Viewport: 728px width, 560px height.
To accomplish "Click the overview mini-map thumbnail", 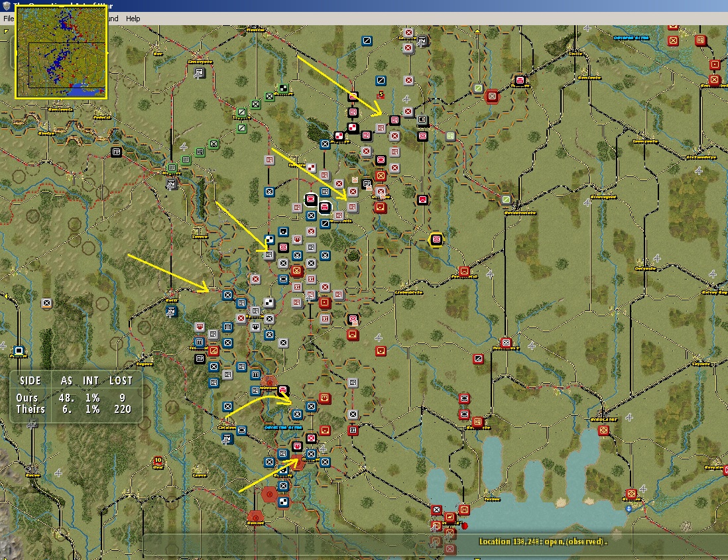I will [61, 52].
